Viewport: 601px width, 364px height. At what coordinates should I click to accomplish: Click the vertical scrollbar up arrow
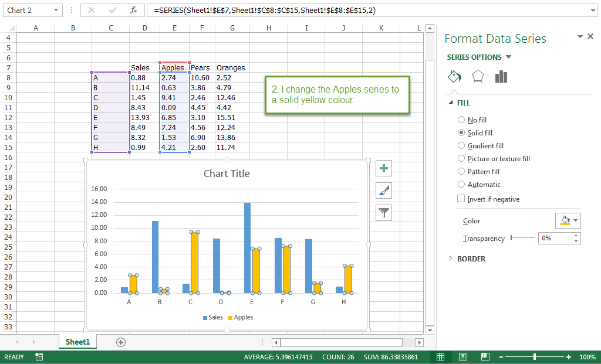click(430, 28)
